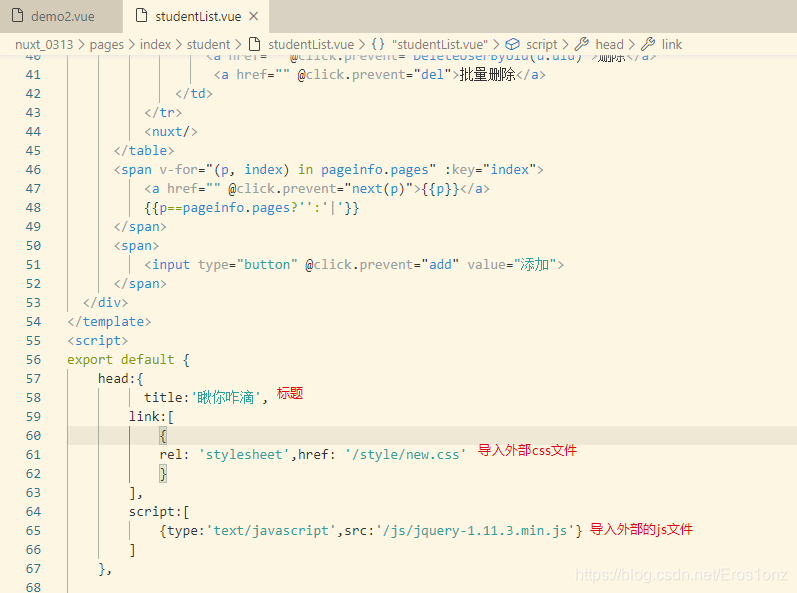
Task: Click line number 60 in gutter
Action: pyautogui.click(x=33, y=436)
